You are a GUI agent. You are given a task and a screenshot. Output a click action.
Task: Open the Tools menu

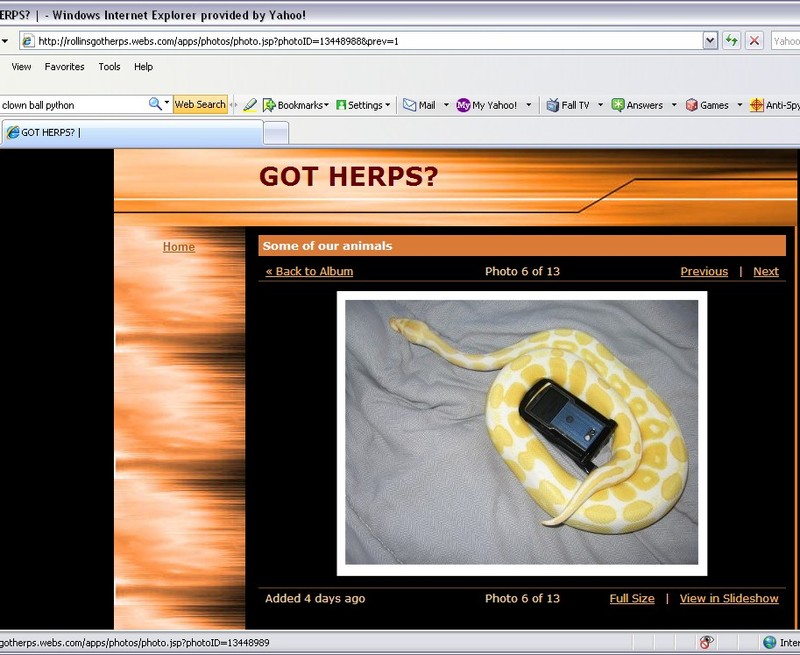coord(109,67)
